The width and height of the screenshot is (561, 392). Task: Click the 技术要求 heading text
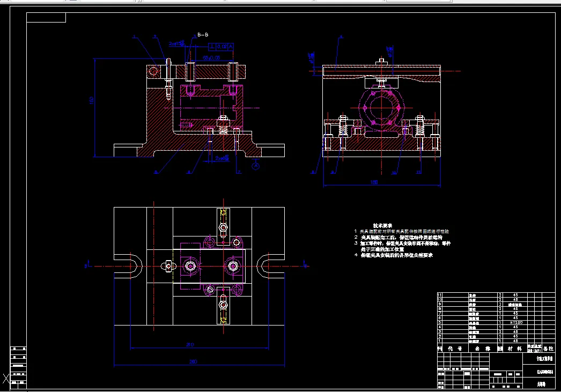pos(383,225)
